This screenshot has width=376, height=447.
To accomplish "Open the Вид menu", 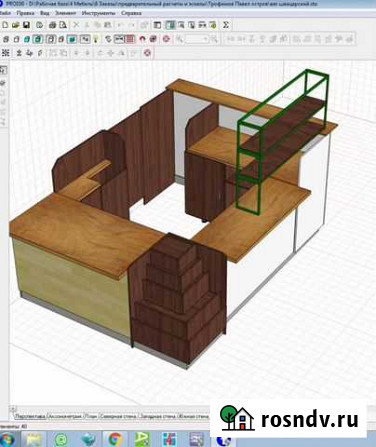I will point(44,13).
